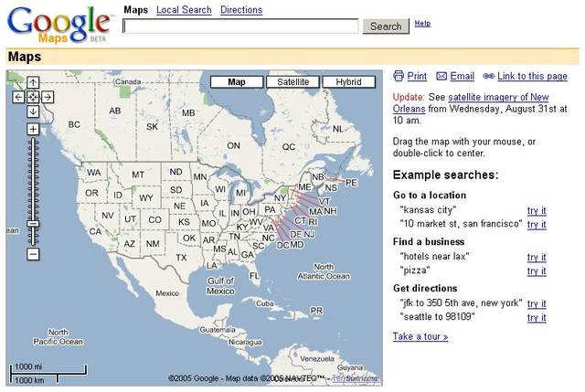Zoom in with the plus button
This screenshot has width=585, height=392.
tap(33, 129)
